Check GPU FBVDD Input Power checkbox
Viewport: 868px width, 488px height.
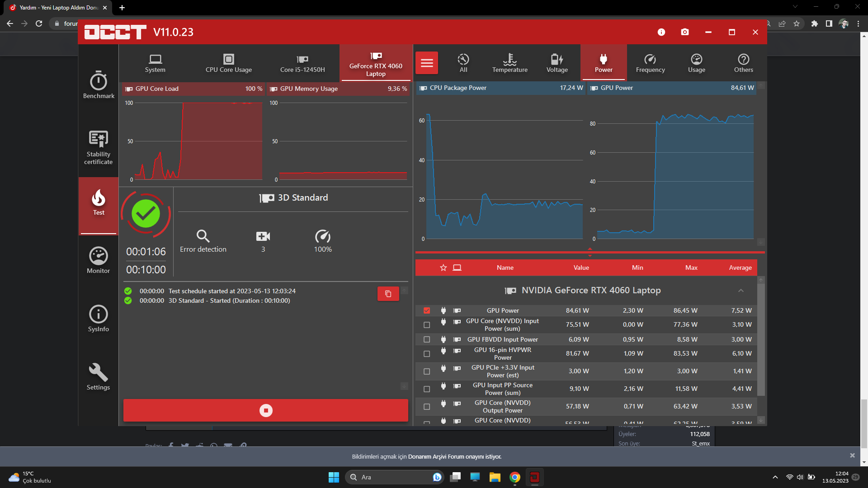click(427, 339)
